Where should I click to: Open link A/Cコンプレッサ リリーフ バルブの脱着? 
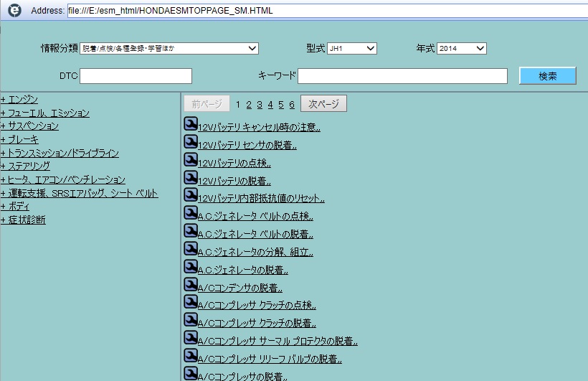(270, 359)
